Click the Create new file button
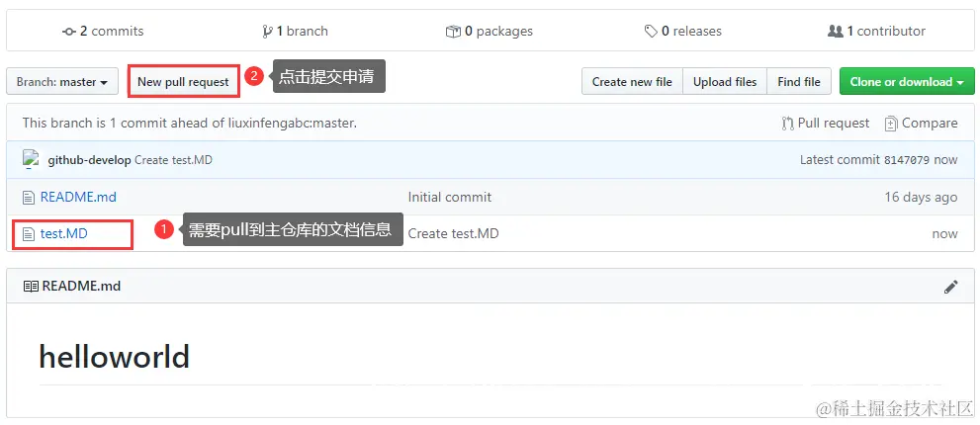 pos(632,82)
